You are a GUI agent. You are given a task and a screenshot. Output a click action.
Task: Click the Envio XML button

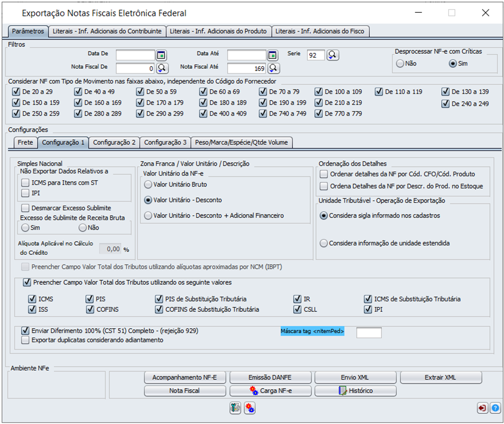click(355, 377)
